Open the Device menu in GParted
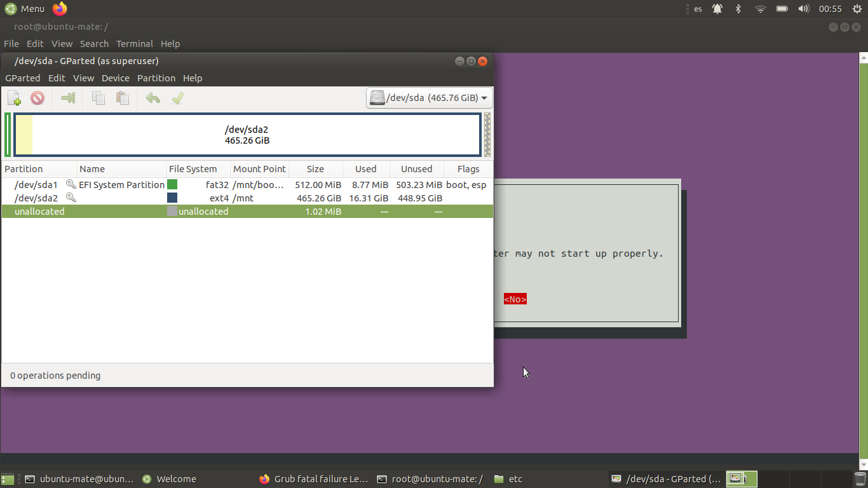Screen dimensions: 868x488 coord(115,78)
